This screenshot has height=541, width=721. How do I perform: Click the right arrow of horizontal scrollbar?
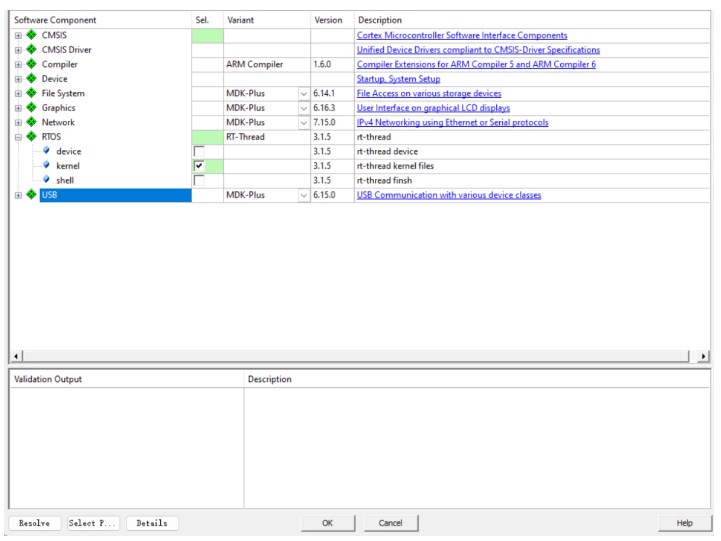(x=703, y=356)
